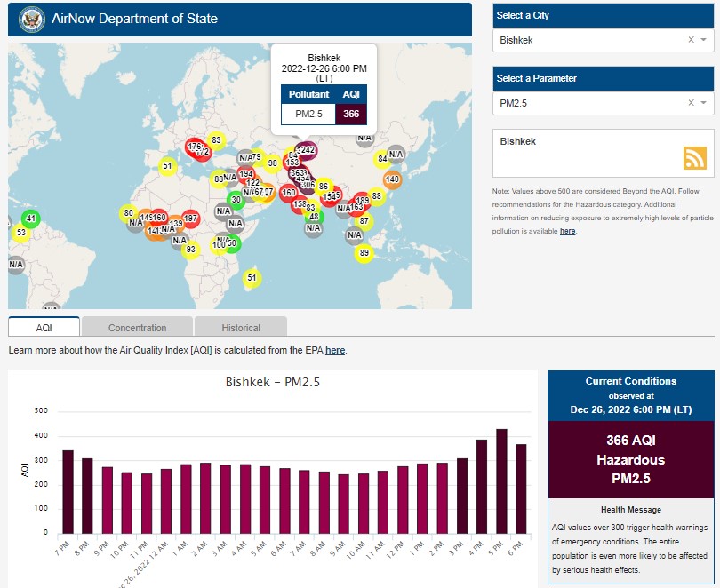Expand the Select a Parameter dropdown arrow

[704, 103]
